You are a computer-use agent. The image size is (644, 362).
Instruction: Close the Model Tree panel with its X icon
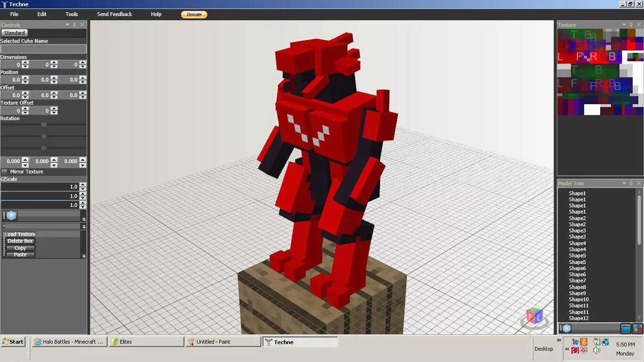(639, 183)
